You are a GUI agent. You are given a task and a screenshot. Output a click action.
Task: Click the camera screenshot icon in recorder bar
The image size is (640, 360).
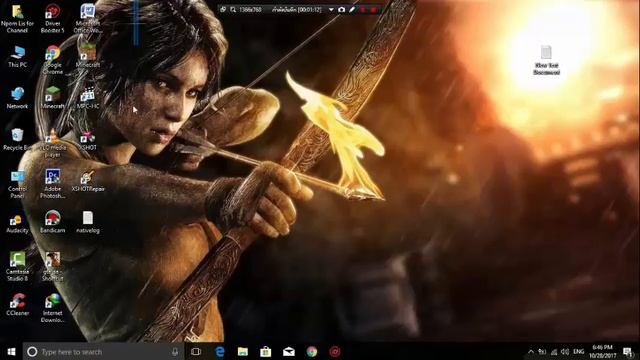tap(342, 9)
